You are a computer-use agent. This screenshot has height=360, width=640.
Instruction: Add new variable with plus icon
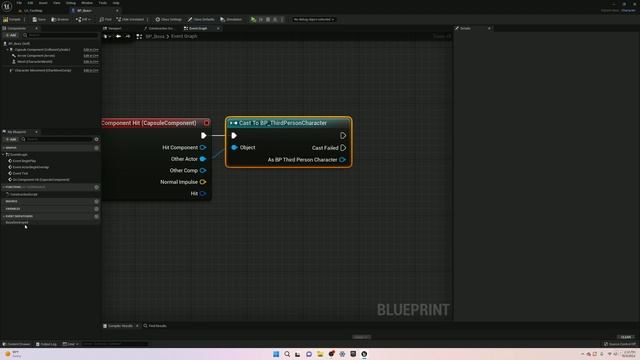96,209
